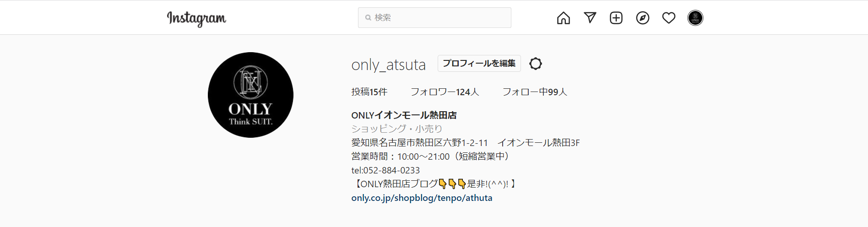Click the Instagram logo

click(x=196, y=18)
